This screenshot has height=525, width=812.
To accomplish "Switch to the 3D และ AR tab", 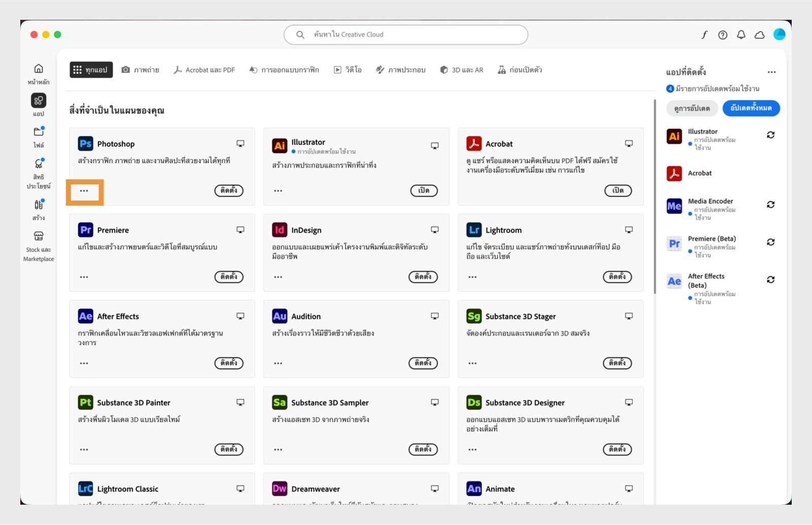I will 462,70.
